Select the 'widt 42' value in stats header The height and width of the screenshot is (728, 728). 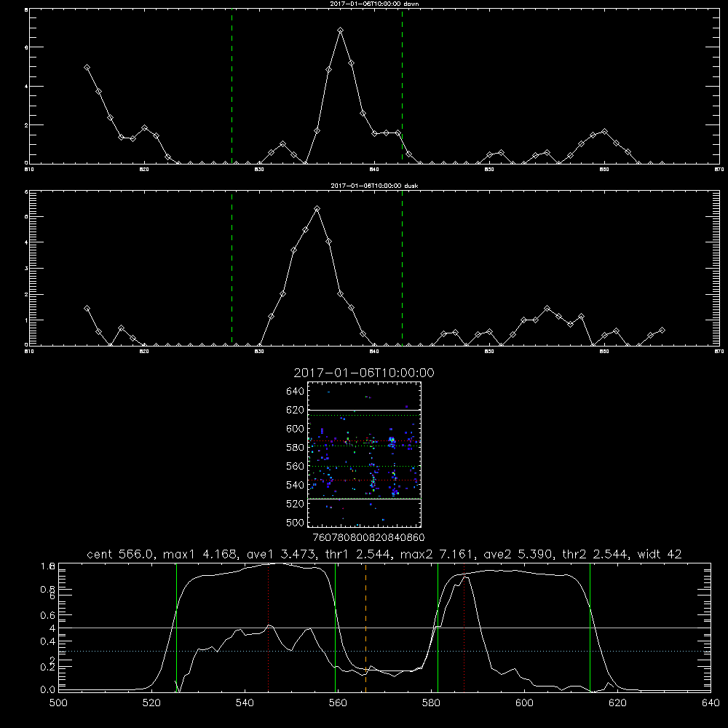pos(660,554)
